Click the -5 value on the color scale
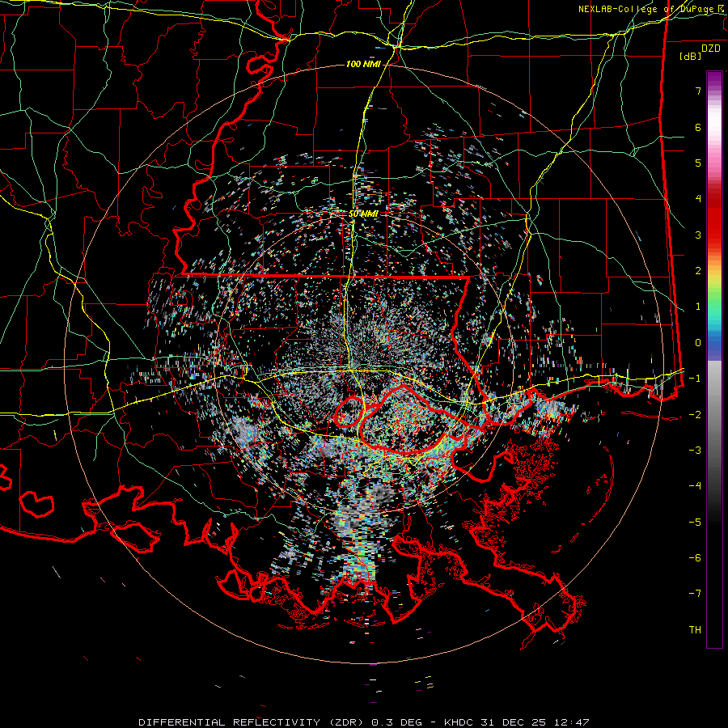 click(695, 522)
